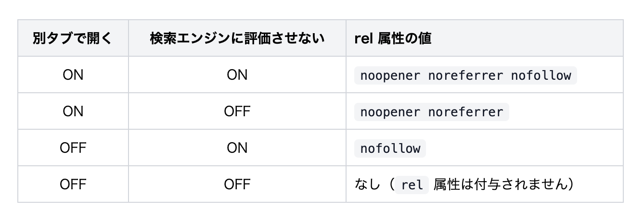Screen dimensions: 644x222
Task: Click 別タブで開く OFF in the なし row
Action: [73, 185]
